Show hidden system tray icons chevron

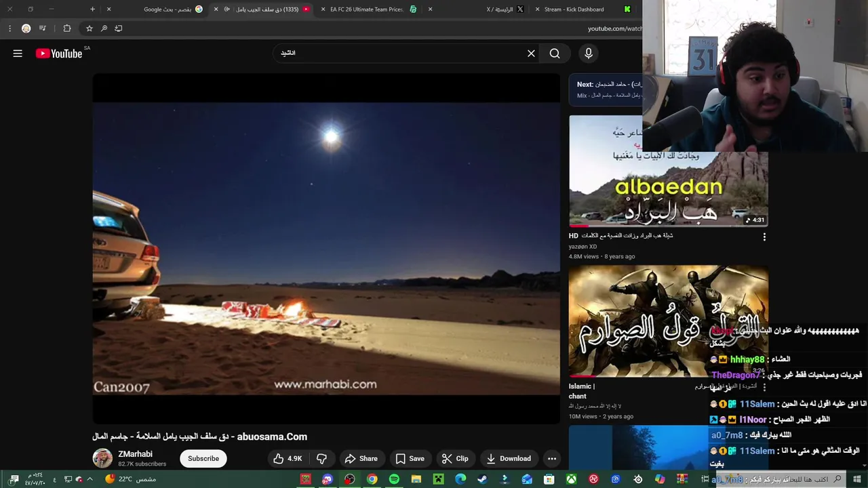click(91, 479)
